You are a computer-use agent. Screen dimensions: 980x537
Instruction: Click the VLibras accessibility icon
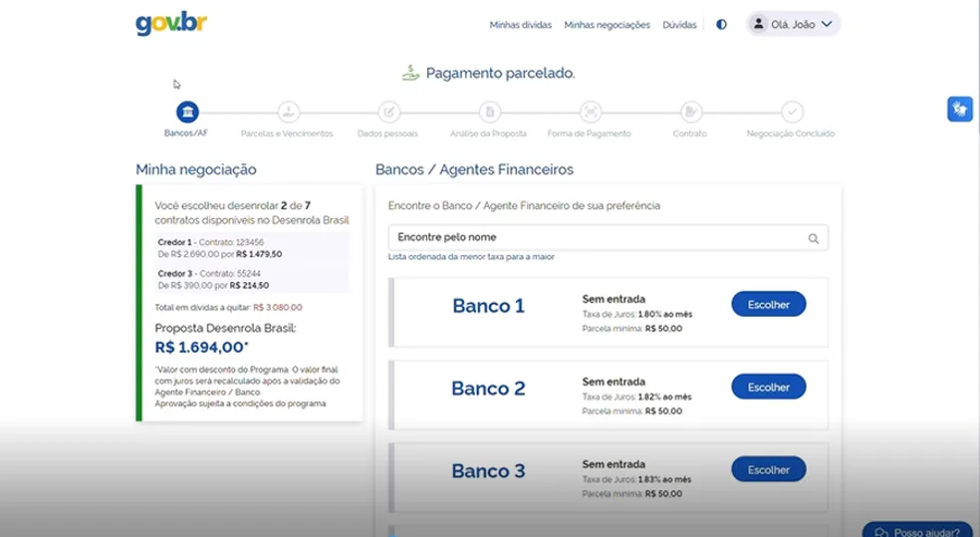[959, 109]
